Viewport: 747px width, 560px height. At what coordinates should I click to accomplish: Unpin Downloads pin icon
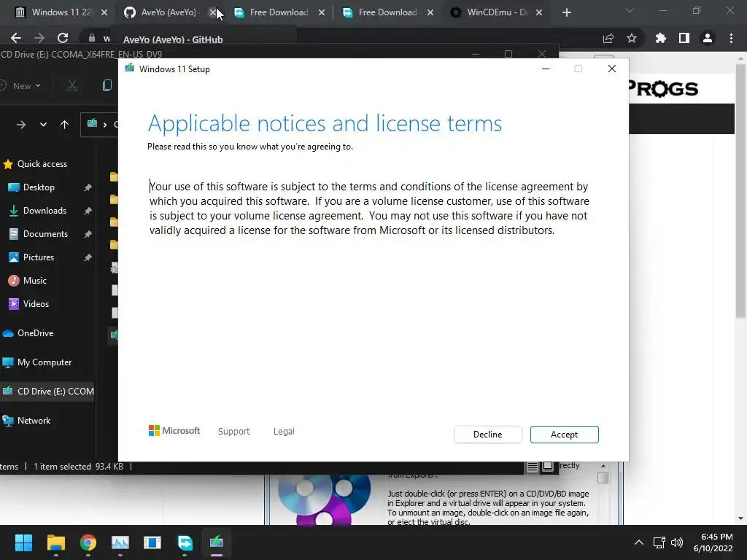click(x=88, y=211)
